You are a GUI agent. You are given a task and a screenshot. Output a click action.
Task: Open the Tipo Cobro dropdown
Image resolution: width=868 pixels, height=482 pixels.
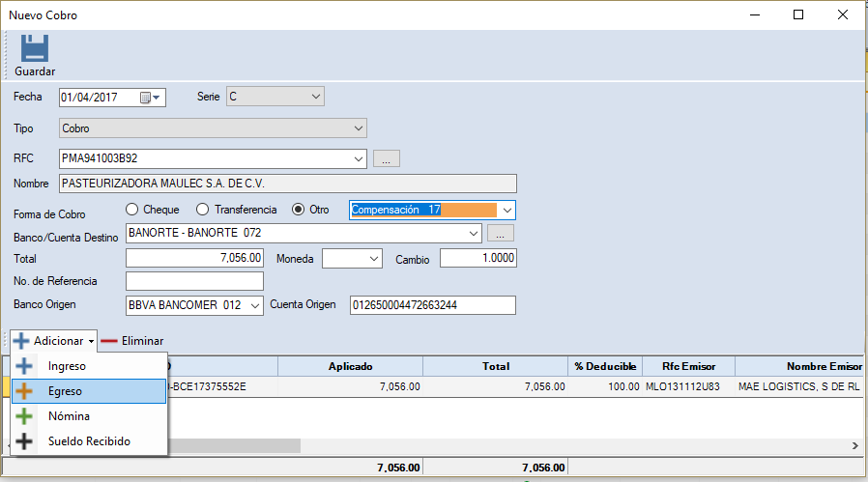(x=358, y=128)
